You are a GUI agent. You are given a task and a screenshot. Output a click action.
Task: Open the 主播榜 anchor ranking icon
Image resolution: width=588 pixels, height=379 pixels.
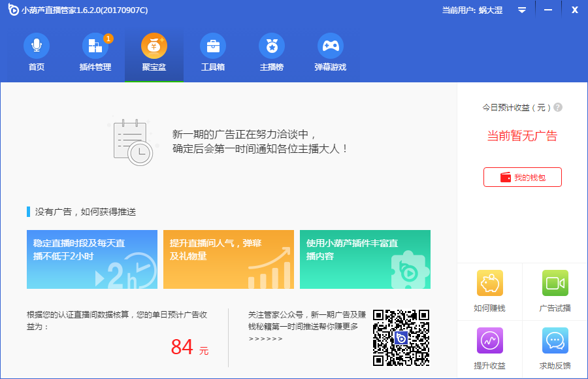pyautogui.click(x=272, y=46)
